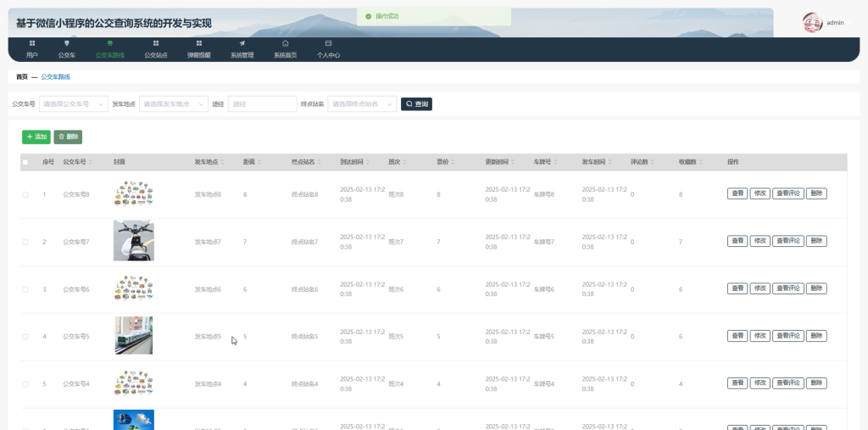Click 查看 for 公交车号4
The height and width of the screenshot is (430, 868).
(737, 383)
